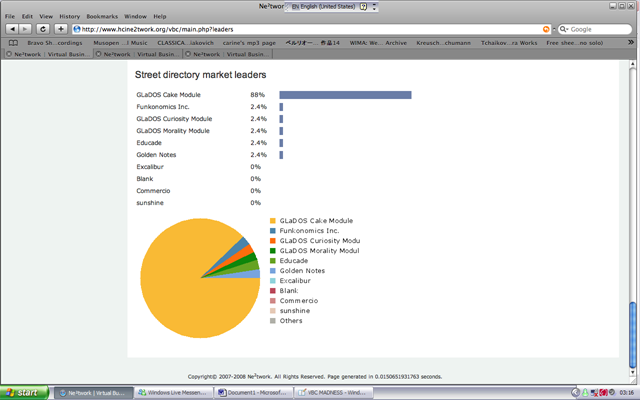Click the Commercio 0% value

256,191
